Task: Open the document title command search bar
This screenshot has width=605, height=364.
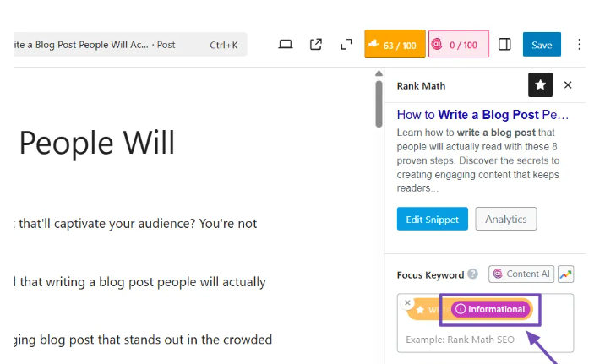Action: [127, 45]
